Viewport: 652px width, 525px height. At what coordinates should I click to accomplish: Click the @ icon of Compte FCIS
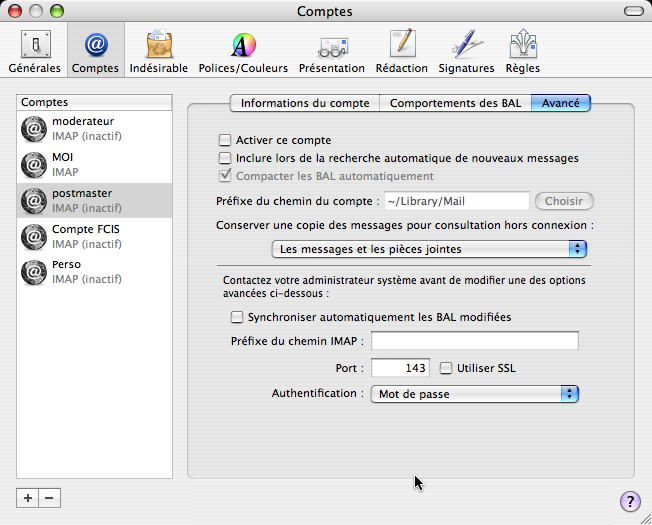click(x=34, y=237)
